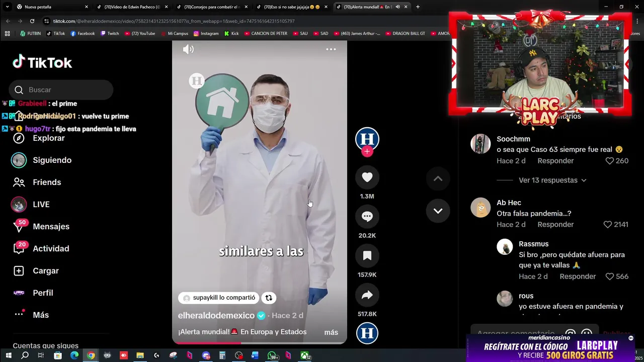Image resolution: width=644 pixels, height=362 pixels.
Task: Expand the video caption with 'más'
Action: pyautogui.click(x=331, y=332)
